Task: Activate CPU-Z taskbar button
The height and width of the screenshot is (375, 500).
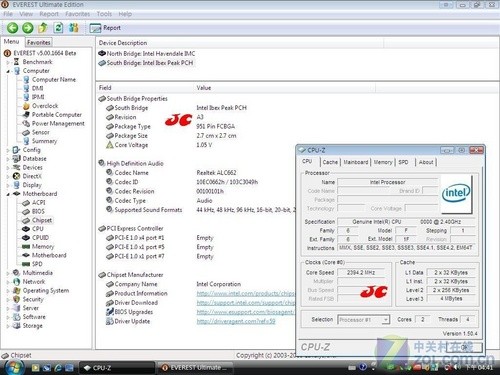Action: [117, 368]
